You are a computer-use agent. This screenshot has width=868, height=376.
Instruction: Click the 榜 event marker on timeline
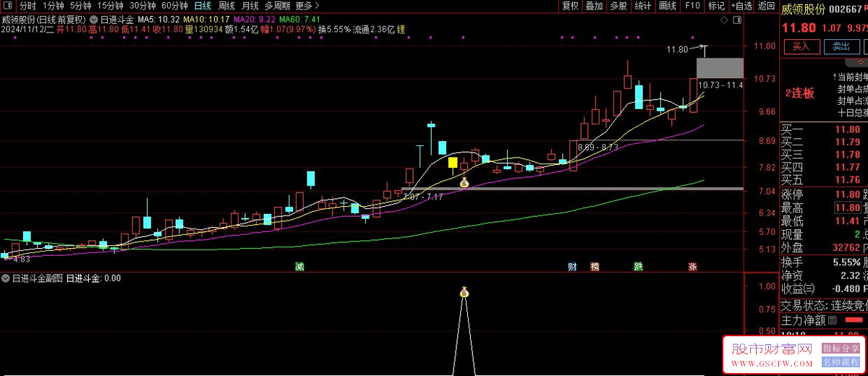pos(595,267)
